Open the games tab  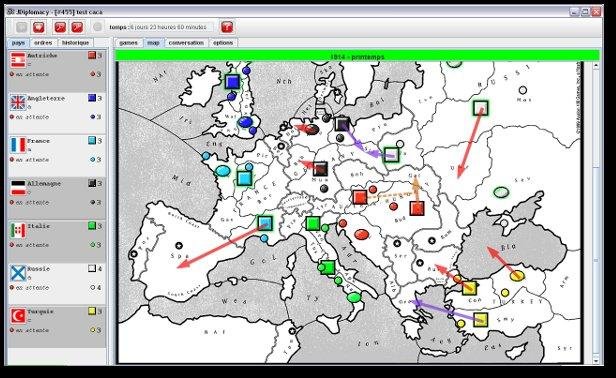[128, 42]
